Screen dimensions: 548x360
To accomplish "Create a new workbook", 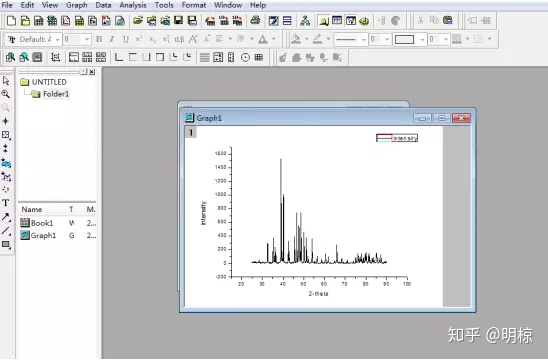I will click(39, 21).
